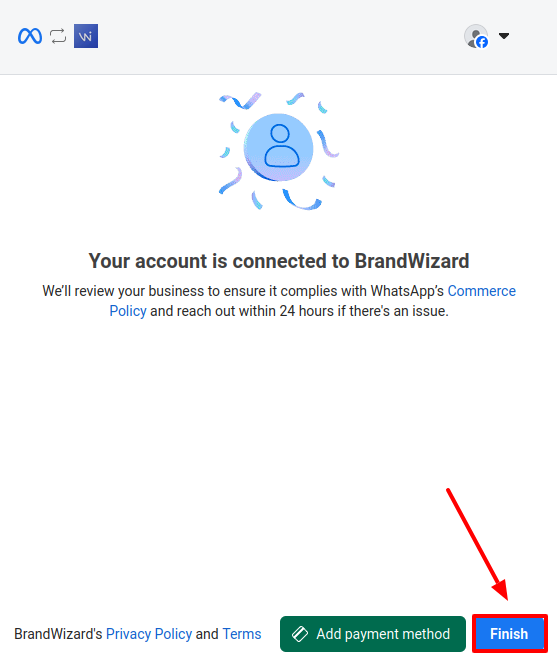
Task: Click the blue Finish button
Action: pyautogui.click(x=509, y=634)
